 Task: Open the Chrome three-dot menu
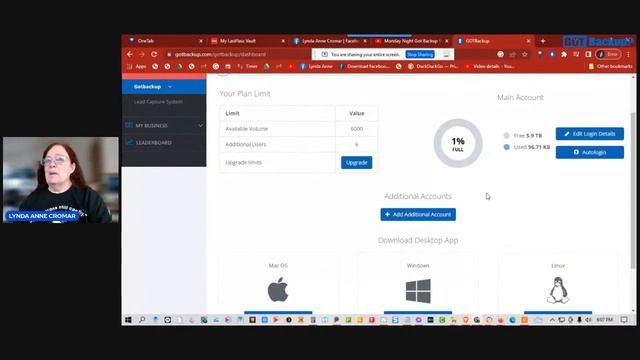click(x=628, y=54)
